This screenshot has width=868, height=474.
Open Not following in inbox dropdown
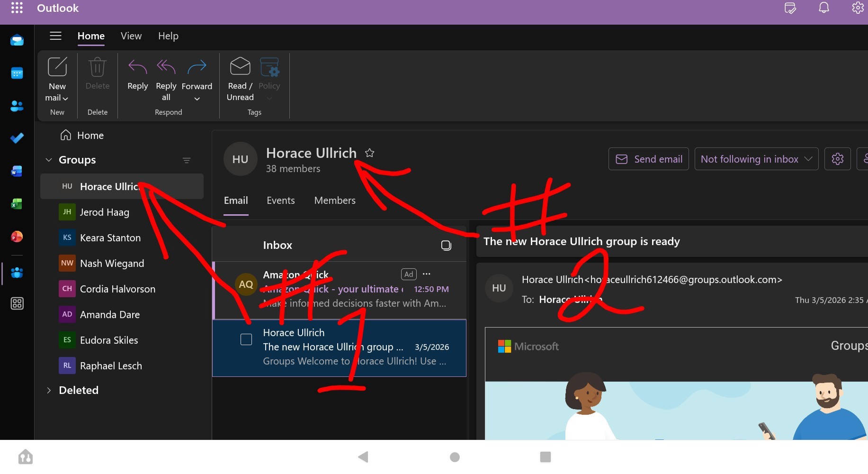757,159
